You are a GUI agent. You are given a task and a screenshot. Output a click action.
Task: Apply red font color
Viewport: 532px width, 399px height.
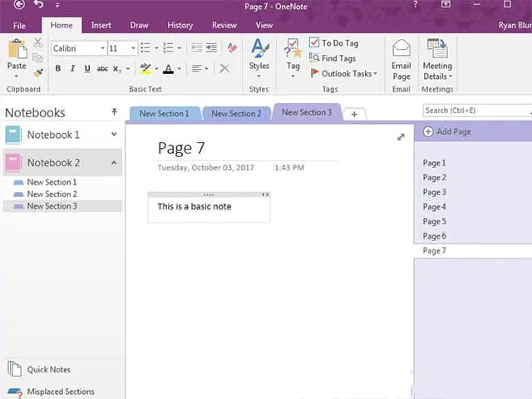pos(168,69)
